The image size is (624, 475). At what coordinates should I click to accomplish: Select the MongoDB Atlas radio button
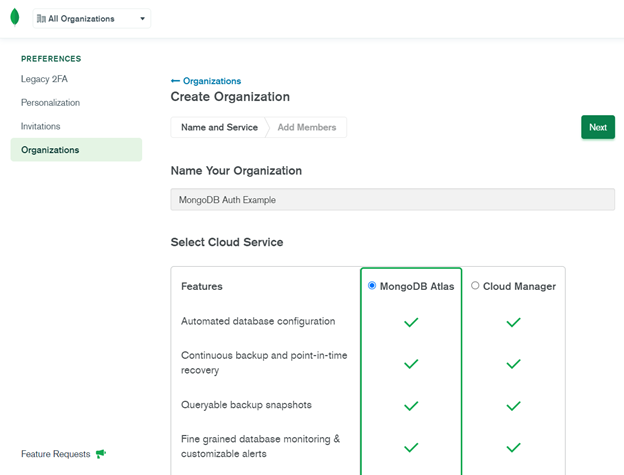372,286
